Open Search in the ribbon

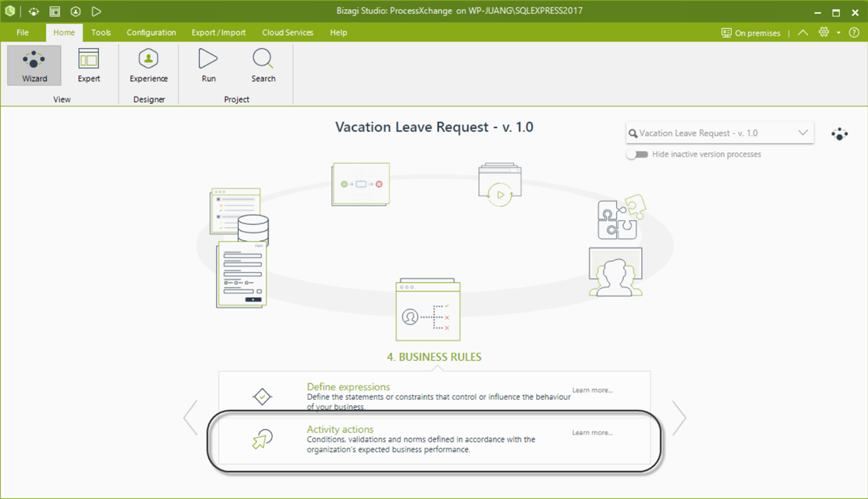pyautogui.click(x=263, y=65)
